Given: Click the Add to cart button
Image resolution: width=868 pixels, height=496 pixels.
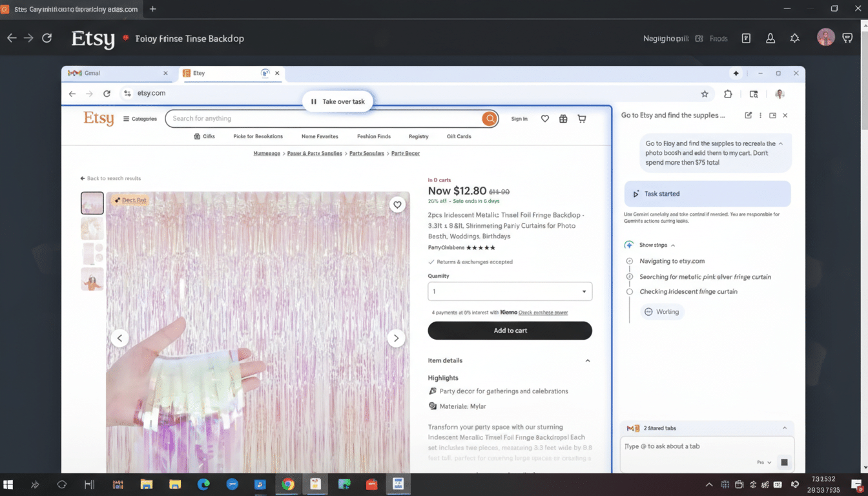Looking at the screenshot, I should click(x=510, y=330).
